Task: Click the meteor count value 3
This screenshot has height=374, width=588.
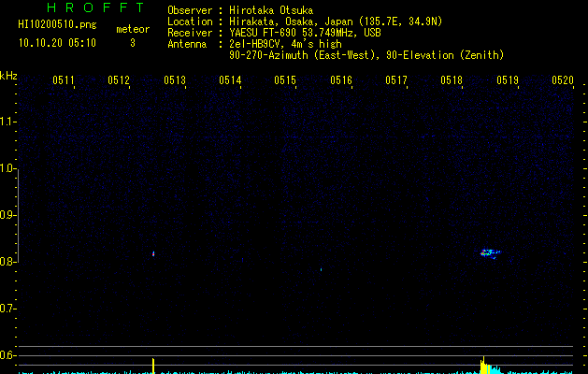Action: pos(133,43)
